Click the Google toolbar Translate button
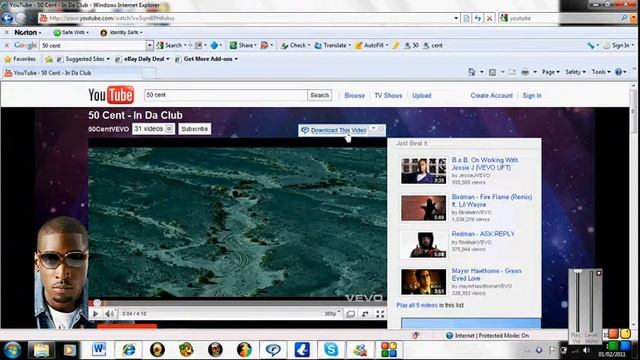640x360 pixels. pos(332,45)
